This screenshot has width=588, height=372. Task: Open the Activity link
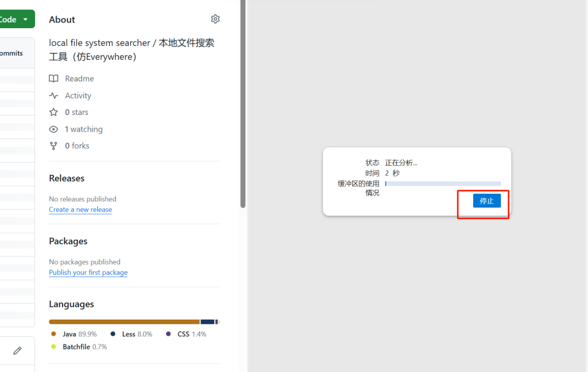tap(78, 96)
